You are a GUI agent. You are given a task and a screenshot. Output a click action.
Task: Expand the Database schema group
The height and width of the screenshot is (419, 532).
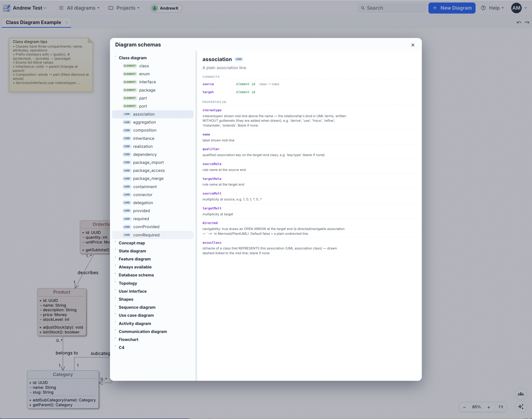(x=136, y=275)
